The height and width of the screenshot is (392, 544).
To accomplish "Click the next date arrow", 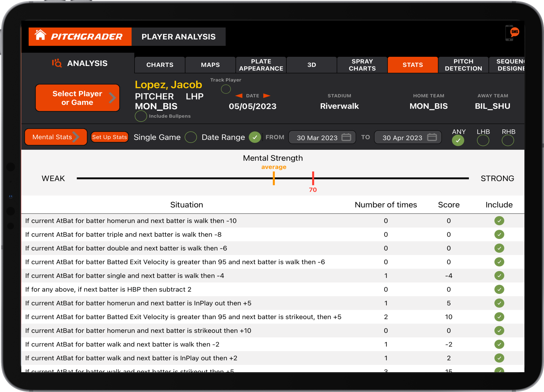I will 267,96.
